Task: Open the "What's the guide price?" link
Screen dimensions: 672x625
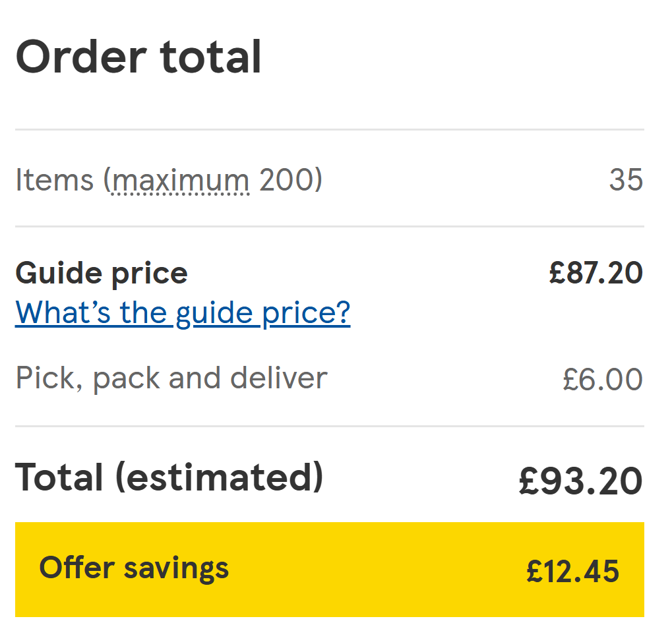Action: 183,312
